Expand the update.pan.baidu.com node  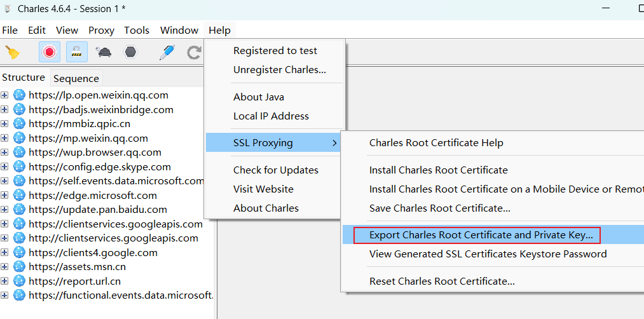point(4,209)
